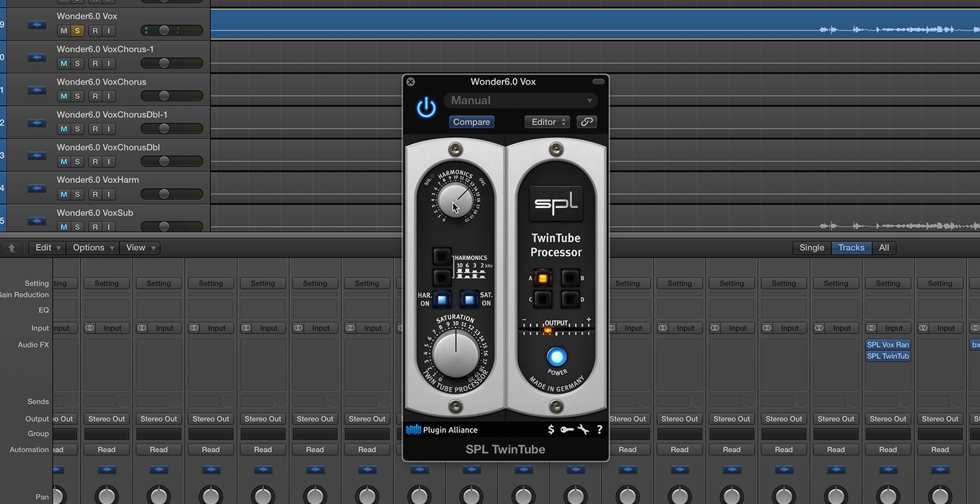The height and width of the screenshot is (504, 980).
Task: Click the Wonder6.0 VoxSub track icon
Action: pos(37,222)
